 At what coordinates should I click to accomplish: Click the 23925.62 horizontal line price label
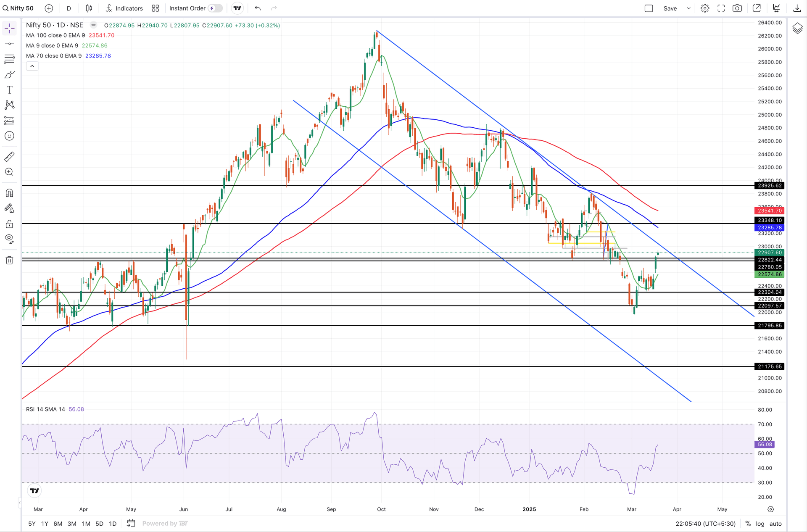[x=770, y=186]
